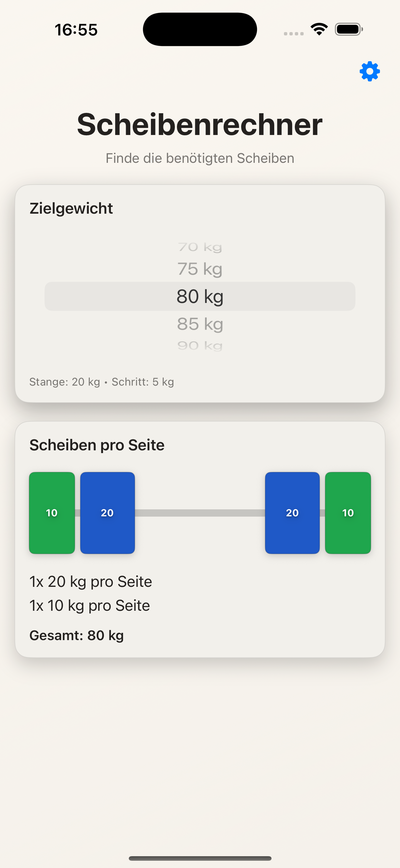Tap the '1x 20 kg pro Seite' line
This screenshot has width=400, height=868.
pyautogui.click(x=91, y=582)
